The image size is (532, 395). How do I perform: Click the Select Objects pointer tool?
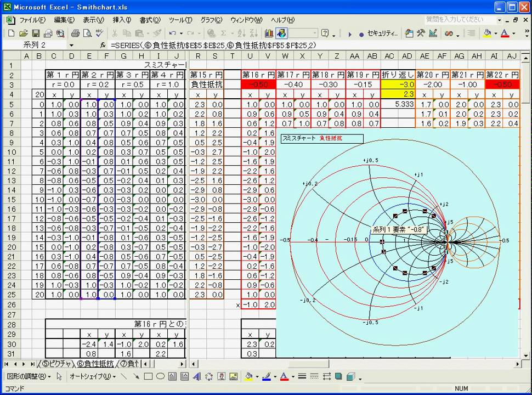pos(59,376)
